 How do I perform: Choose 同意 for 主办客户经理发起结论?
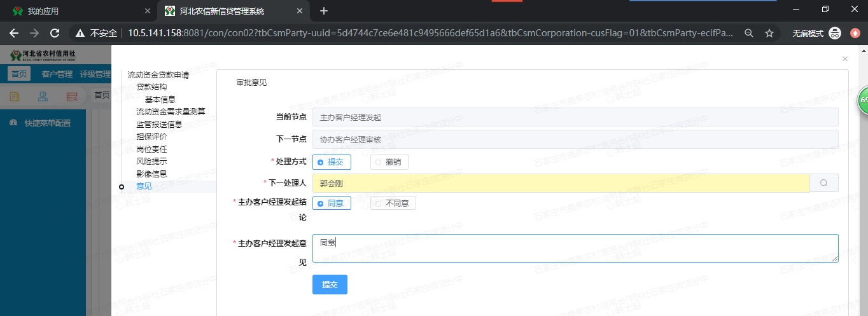point(332,203)
